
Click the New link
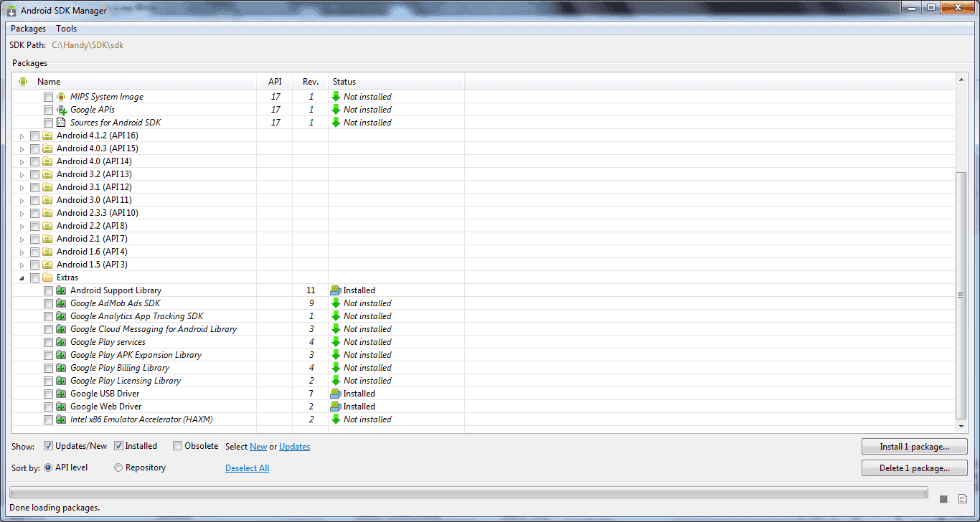(258, 447)
